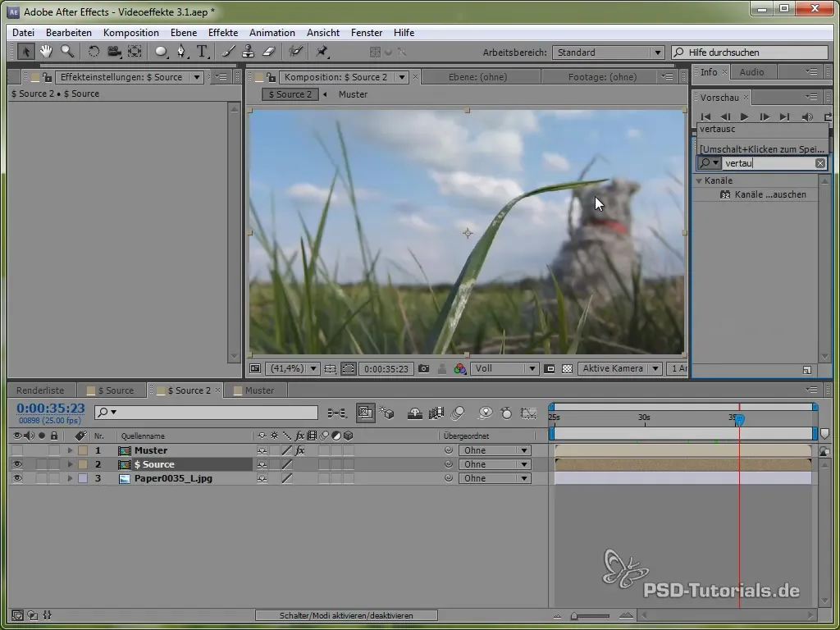Select the Pen tool
Viewport: 840px width, 630px height.
point(181,52)
